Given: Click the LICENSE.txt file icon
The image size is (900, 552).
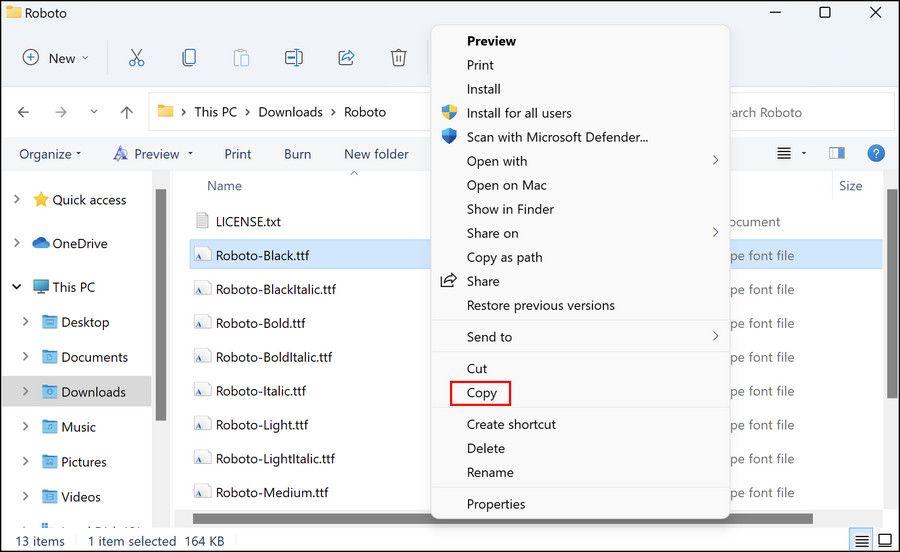Looking at the screenshot, I should 202,220.
